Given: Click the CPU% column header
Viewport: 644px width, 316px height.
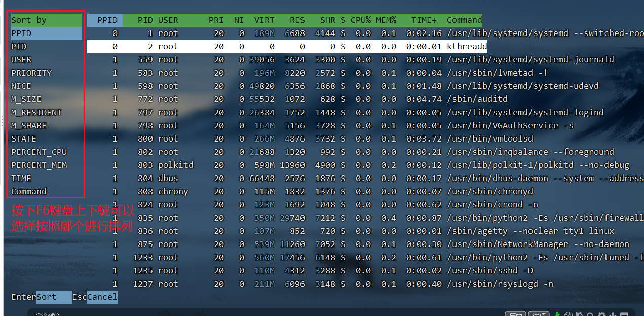Looking at the screenshot, I should (361, 20).
